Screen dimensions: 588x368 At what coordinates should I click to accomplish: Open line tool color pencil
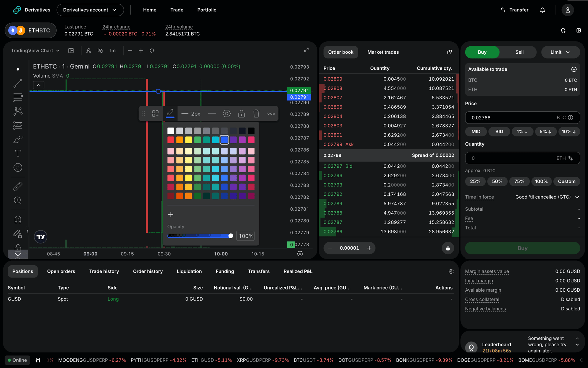pos(170,113)
